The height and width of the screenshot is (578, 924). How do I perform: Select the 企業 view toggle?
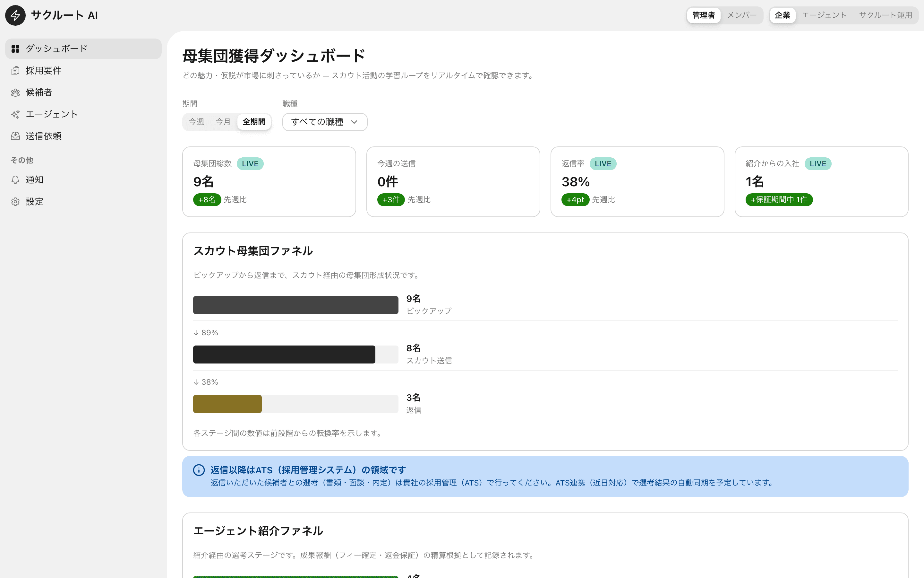tap(782, 15)
